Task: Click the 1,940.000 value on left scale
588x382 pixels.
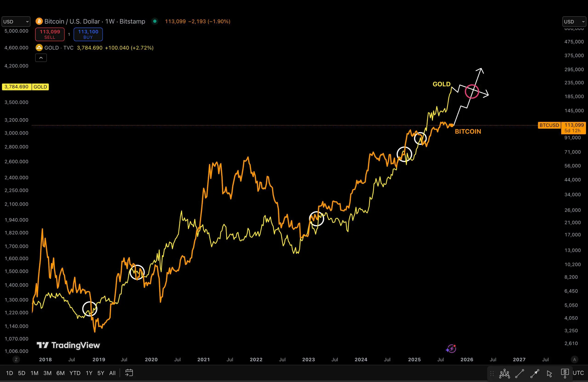Action: pyautogui.click(x=16, y=220)
